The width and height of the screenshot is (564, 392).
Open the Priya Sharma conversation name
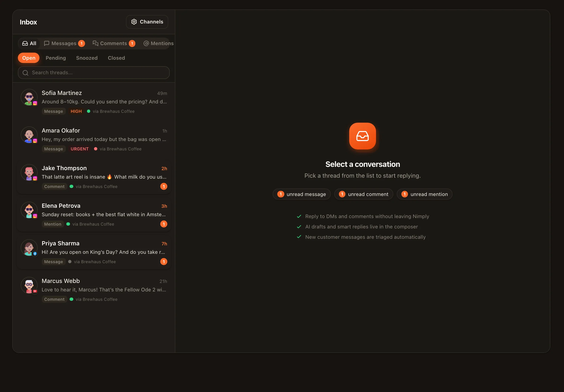61,243
